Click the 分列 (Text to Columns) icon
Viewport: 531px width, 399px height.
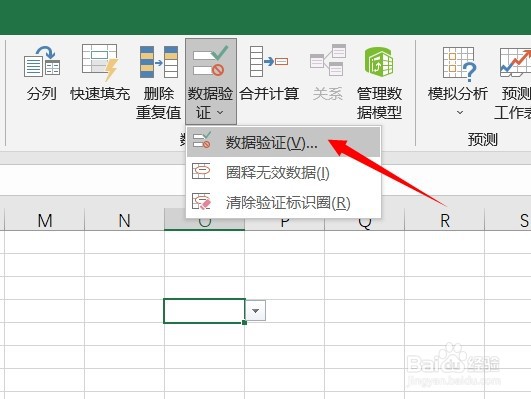pos(42,62)
